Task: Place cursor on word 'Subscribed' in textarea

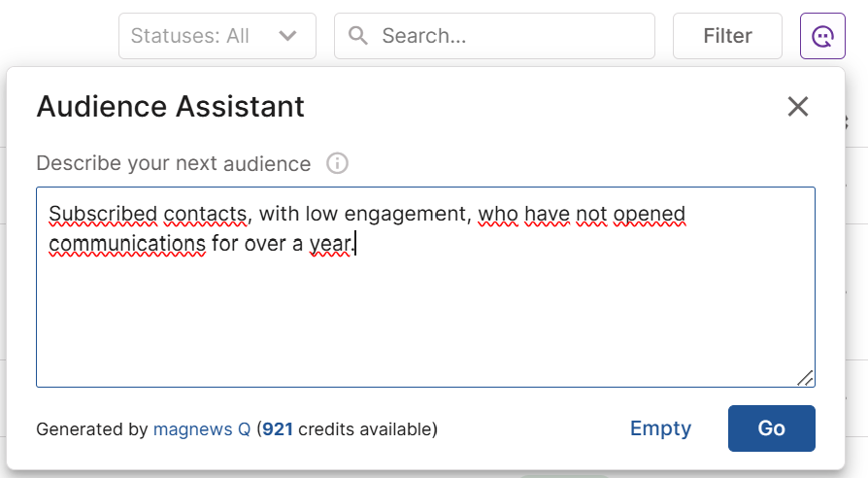Action: 103,214
